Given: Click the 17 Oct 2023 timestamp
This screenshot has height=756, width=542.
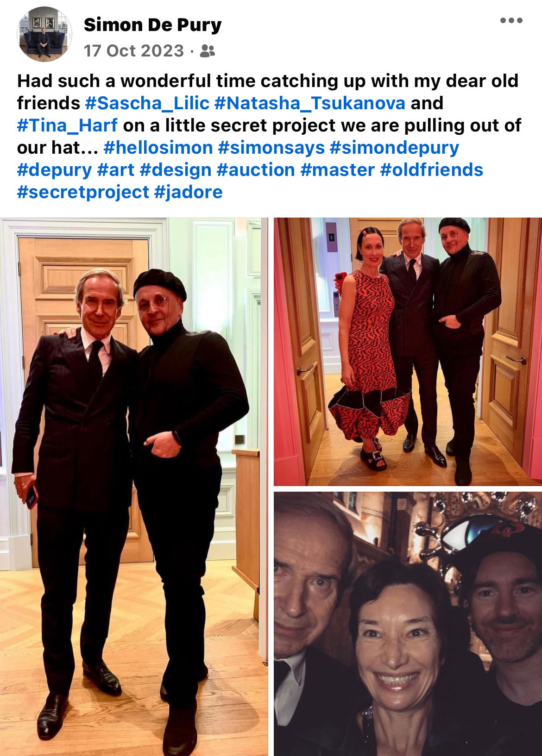Looking at the screenshot, I should click(134, 51).
